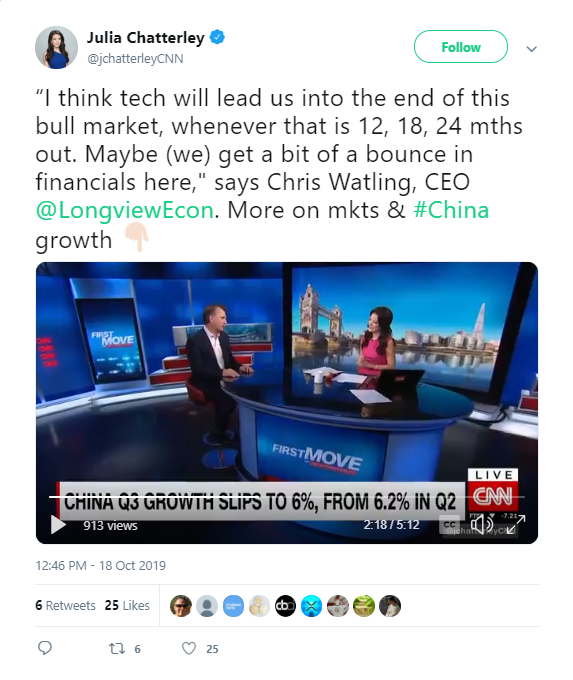Retweet using the retweet arrows icon
The image size is (573, 680).
point(117,649)
